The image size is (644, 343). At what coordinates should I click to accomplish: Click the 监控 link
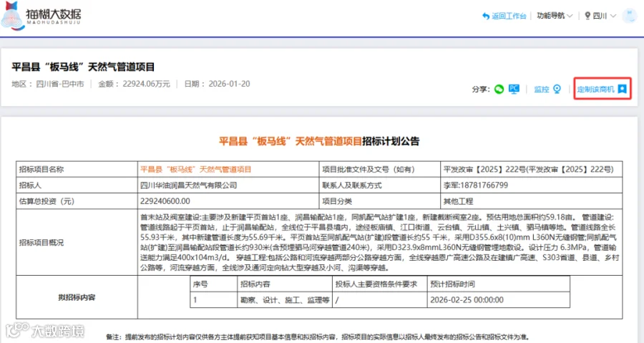542,89
